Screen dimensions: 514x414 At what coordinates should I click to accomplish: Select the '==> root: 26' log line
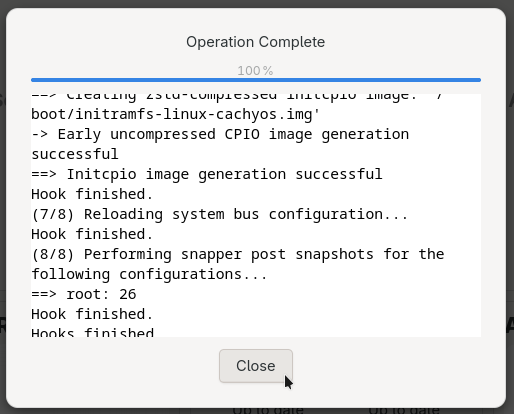[84, 294]
